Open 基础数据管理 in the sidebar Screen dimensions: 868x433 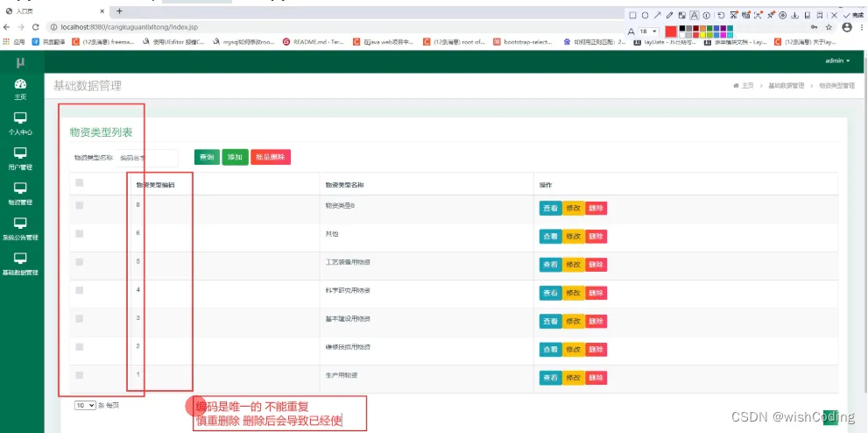20,264
